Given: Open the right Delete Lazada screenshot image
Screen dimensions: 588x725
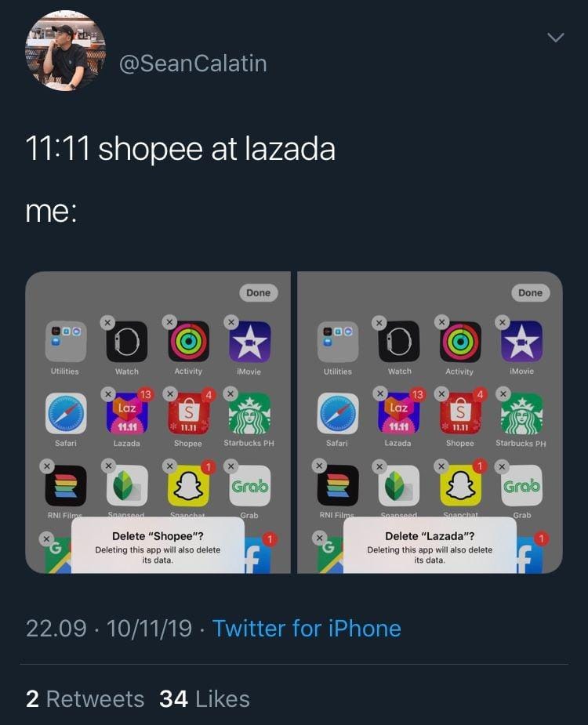Looking at the screenshot, I should click(x=430, y=422).
